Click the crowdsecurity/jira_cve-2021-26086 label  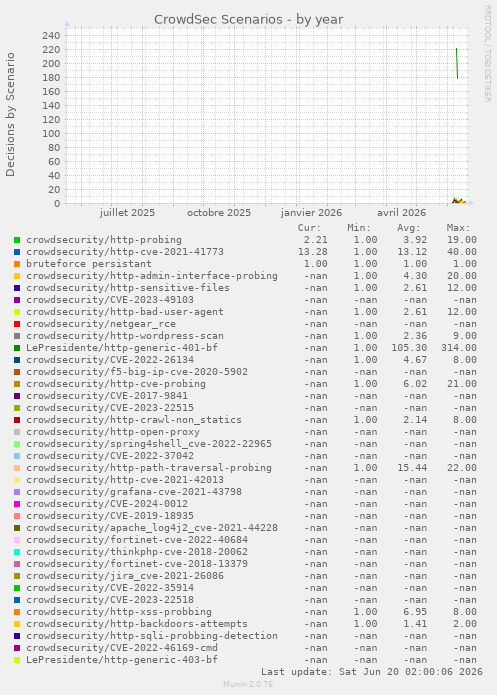125,576
